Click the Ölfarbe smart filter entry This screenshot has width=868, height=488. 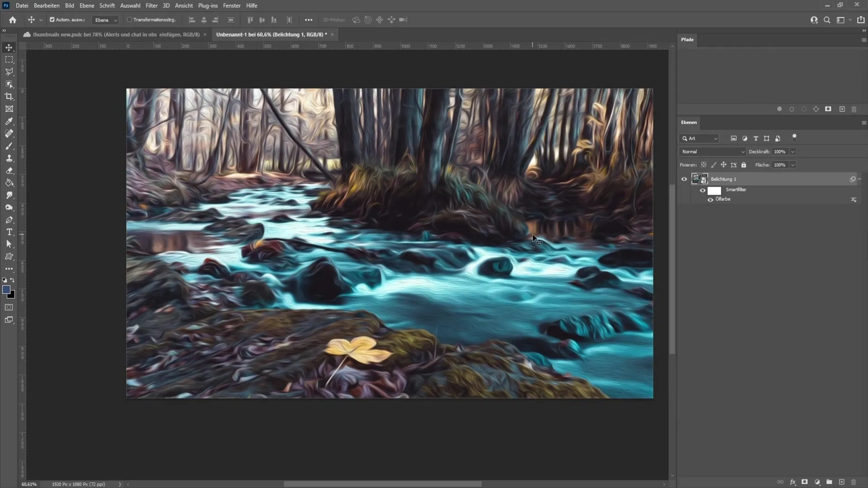(x=723, y=199)
